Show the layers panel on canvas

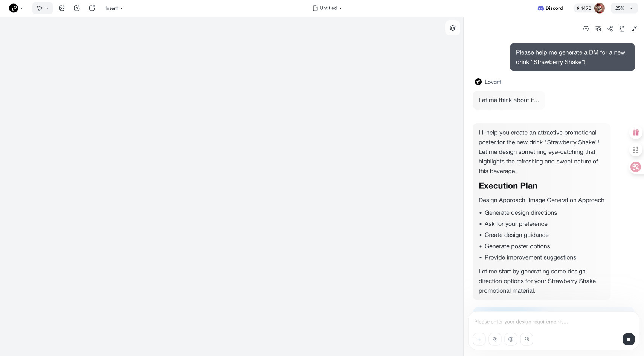[453, 28]
